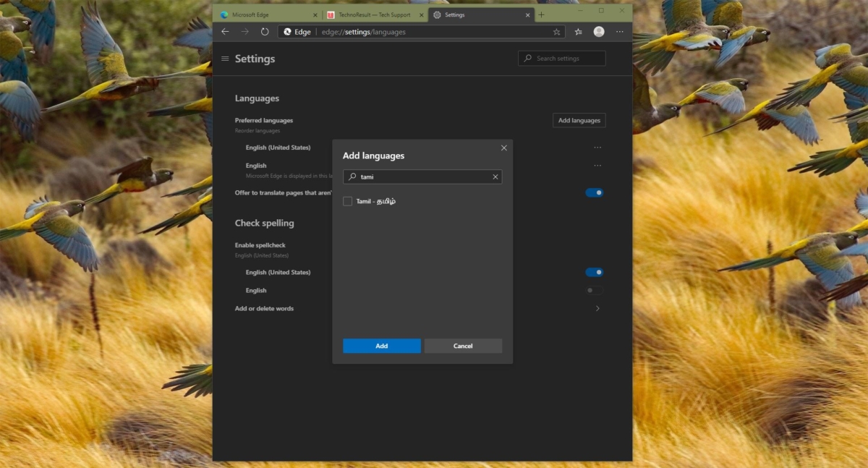Open options for English (United States) language
The height and width of the screenshot is (468, 868).
[x=597, y=147]
